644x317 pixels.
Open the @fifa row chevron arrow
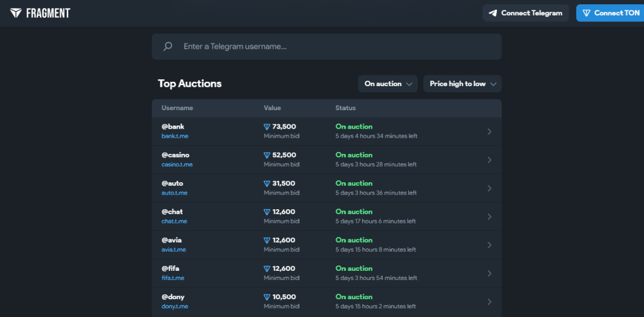click(489, 273)
